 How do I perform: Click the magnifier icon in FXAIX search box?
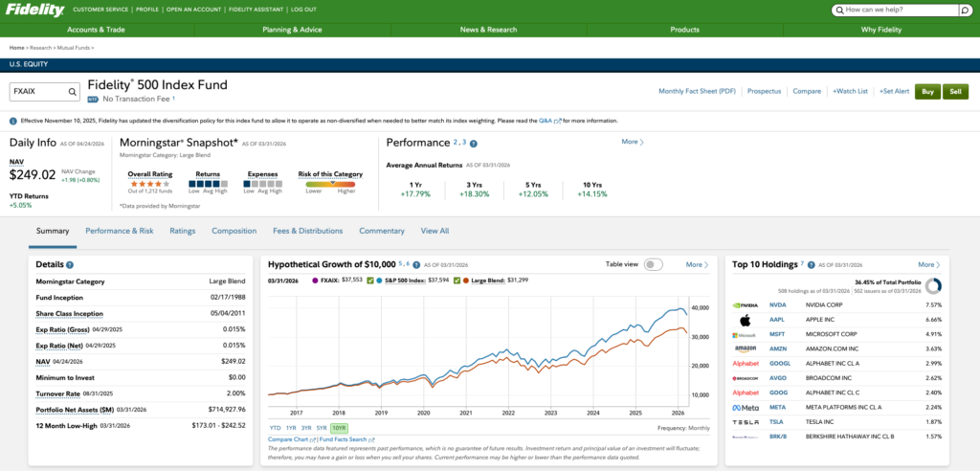73,92
